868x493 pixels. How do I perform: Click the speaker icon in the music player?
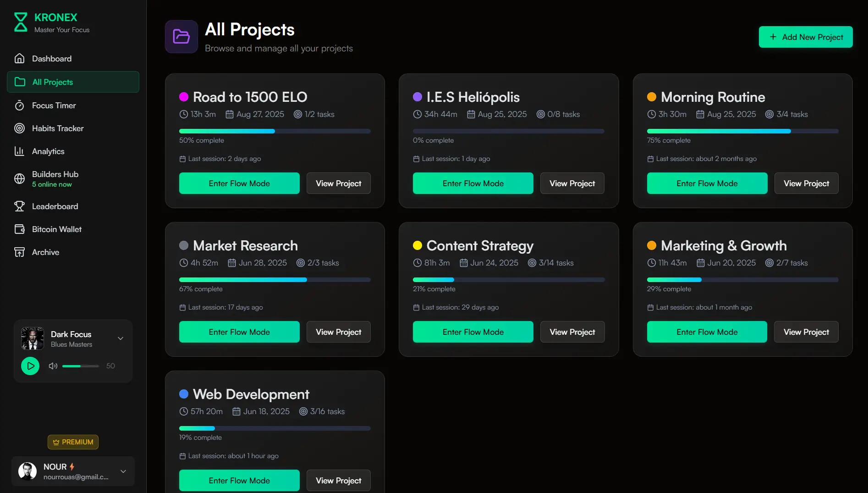53,366
